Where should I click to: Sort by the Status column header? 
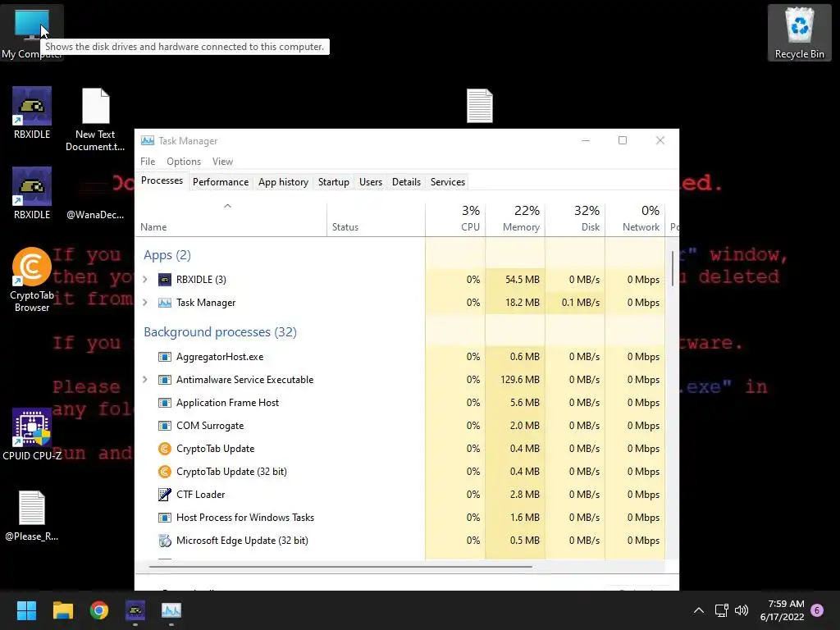(x=376, y=220)
